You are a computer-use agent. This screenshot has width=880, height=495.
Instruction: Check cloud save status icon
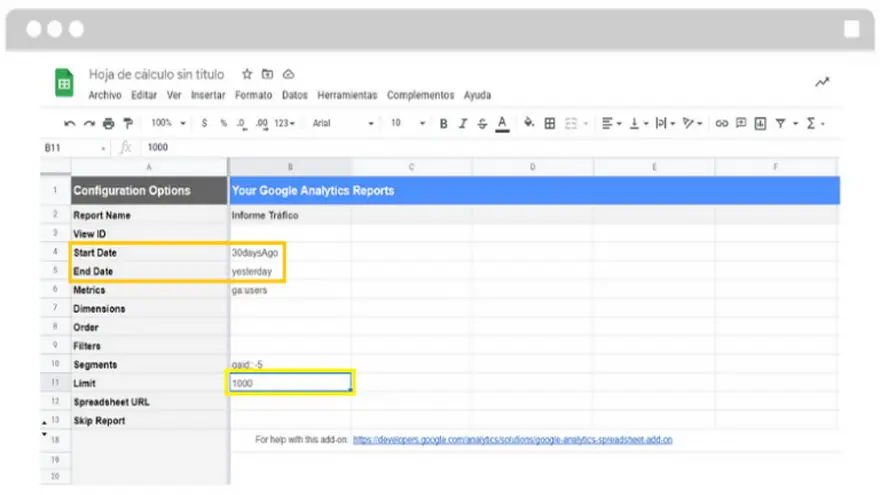coord(288,74)
